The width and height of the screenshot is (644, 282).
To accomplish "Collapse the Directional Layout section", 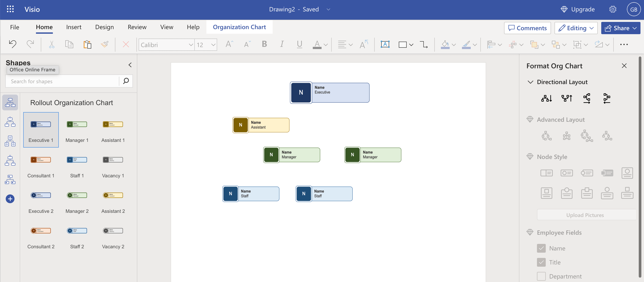I will 531,82.
